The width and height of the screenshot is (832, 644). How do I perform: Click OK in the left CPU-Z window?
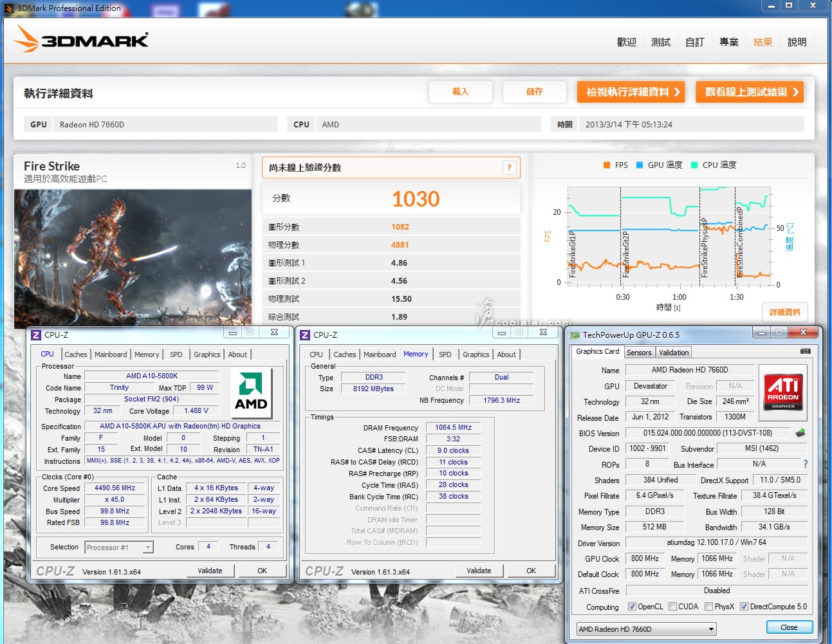click(x=263, y=571)
